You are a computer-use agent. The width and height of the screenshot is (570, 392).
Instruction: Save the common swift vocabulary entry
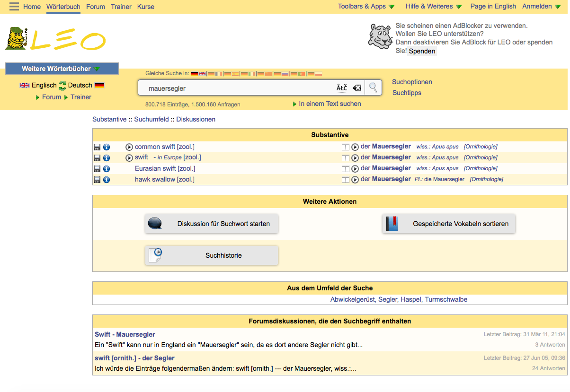(97, 147)
